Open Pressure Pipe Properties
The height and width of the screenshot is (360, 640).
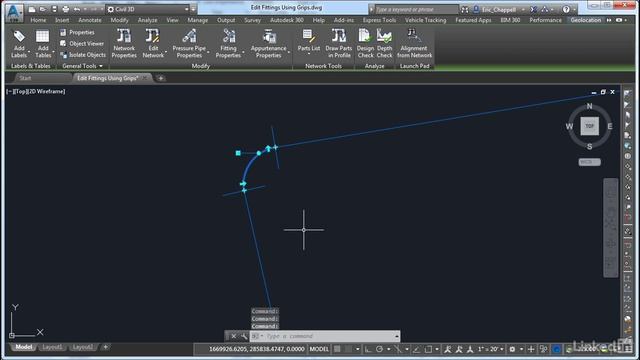pos(189,44)
